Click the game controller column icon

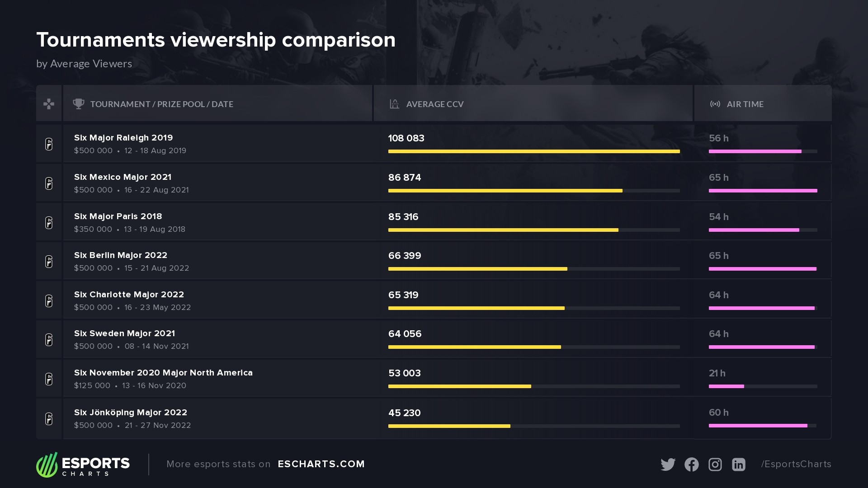tap(49, 104)
